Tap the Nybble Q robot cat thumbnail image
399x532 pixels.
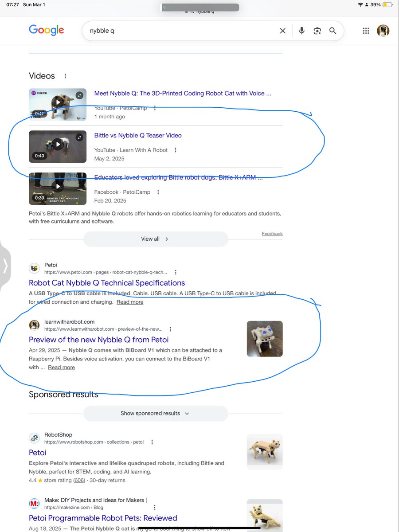(x=265, y=338)
